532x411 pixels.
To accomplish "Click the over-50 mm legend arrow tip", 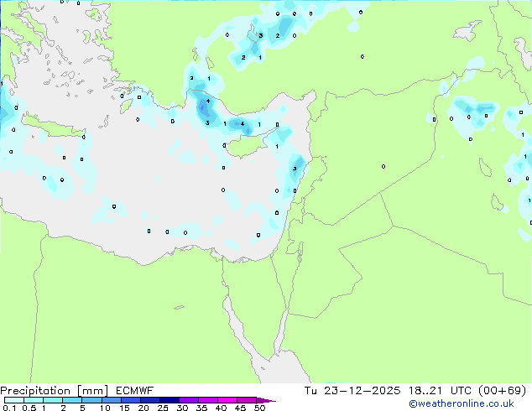I will click(x=266, y=400).
